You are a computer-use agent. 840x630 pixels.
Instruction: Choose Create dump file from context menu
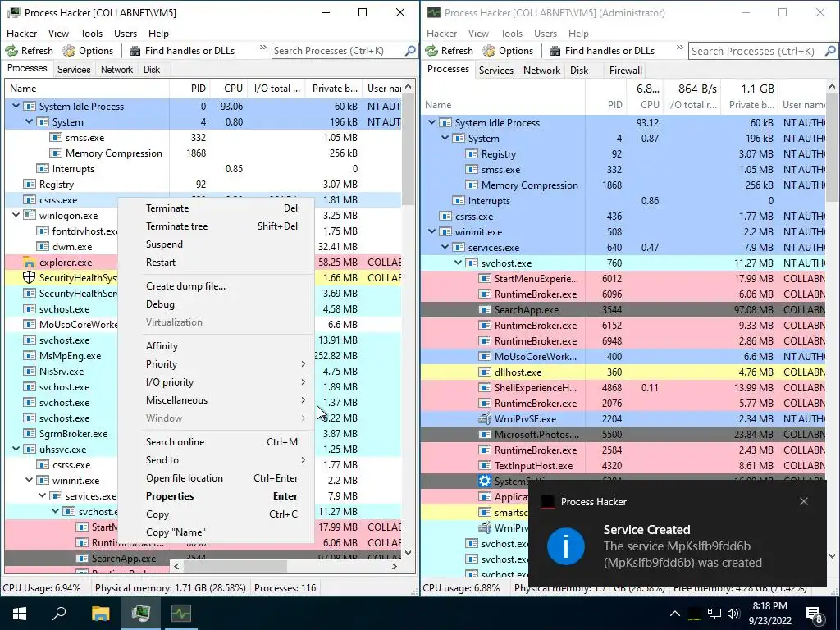click(x=216, y=286)
